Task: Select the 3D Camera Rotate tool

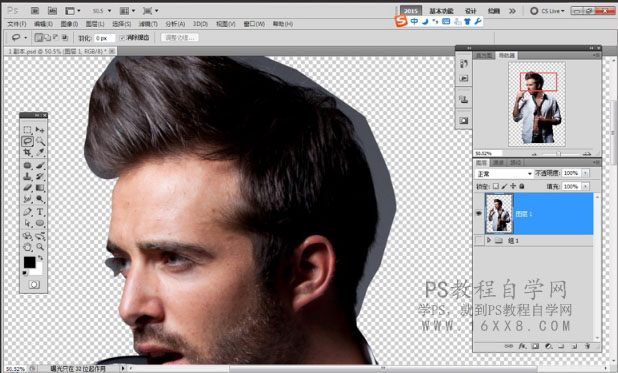Action: click(x=40, y=236)
